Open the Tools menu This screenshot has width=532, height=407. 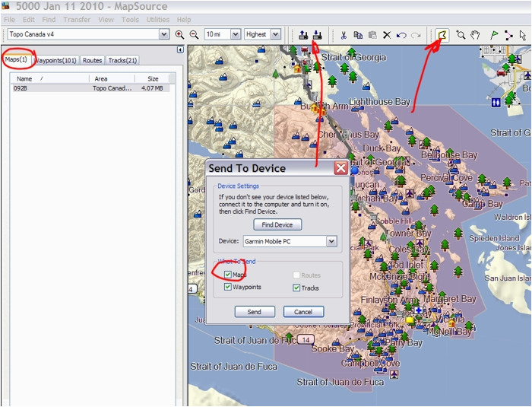point(130,20)
